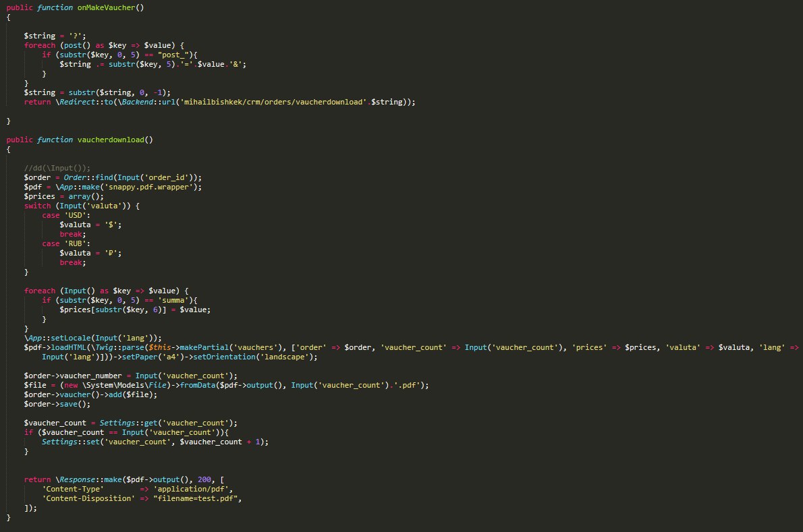
Task: Click the "filename=test.pdf" string
Action: [x=195, y=499]
